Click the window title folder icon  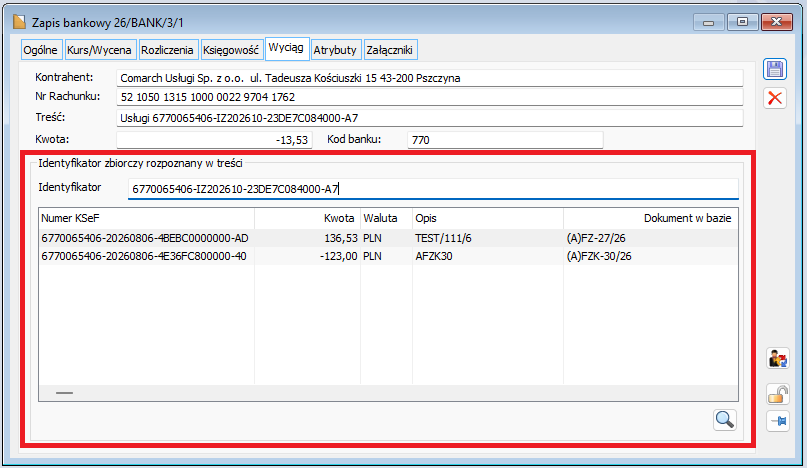coord(19,22)
